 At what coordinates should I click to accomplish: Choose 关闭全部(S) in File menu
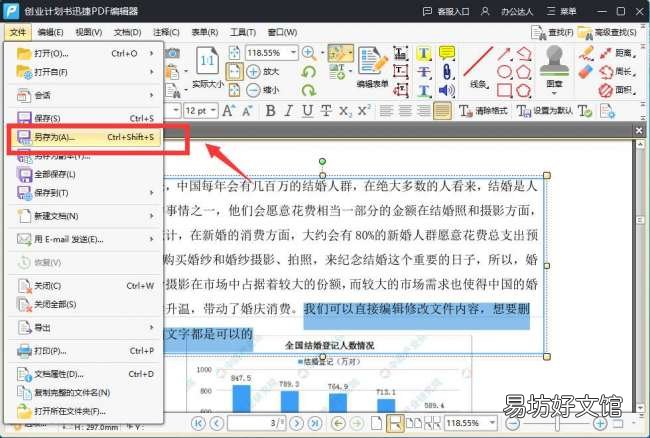tap(84, 304)
